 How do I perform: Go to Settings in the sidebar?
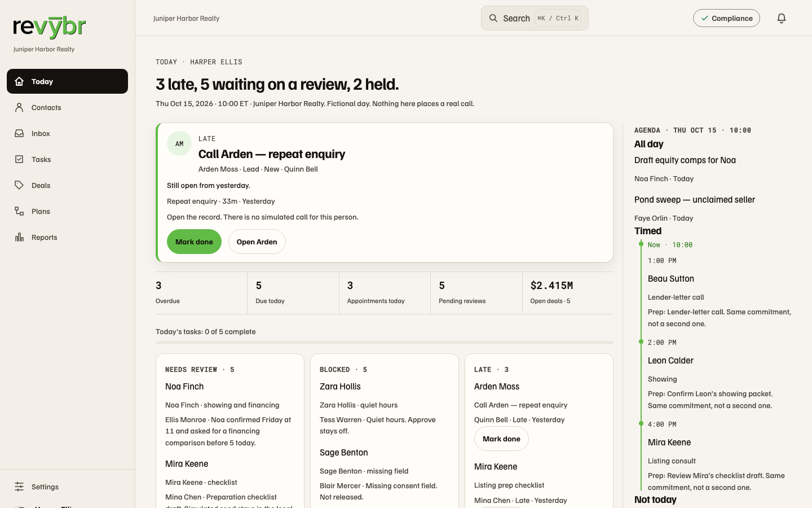pyautogui.click(x=68, y=487)
